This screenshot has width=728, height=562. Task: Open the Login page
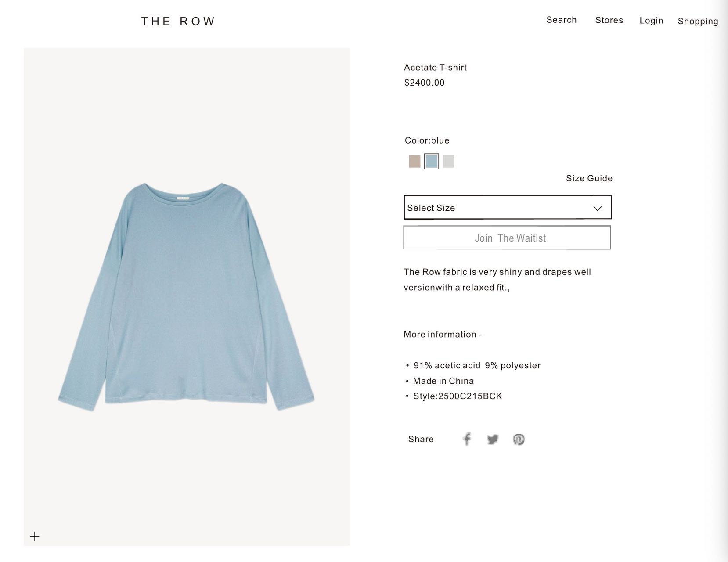coord(651,21)
